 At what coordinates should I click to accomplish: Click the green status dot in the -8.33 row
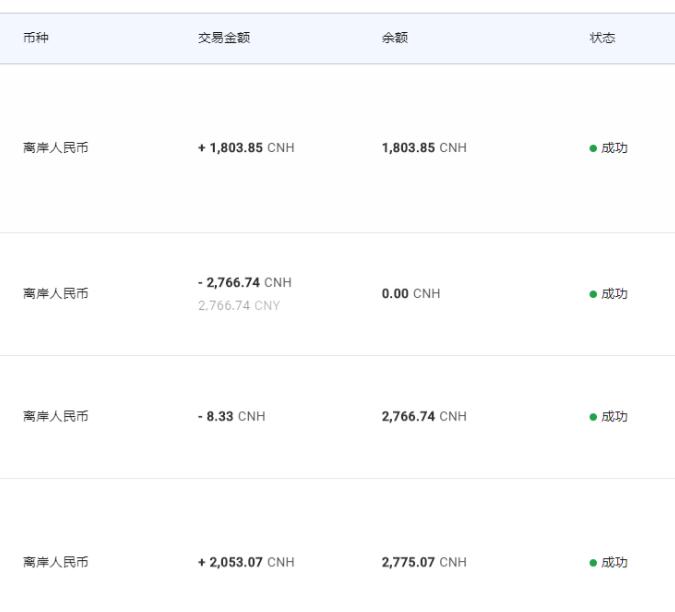pos(593,417)
